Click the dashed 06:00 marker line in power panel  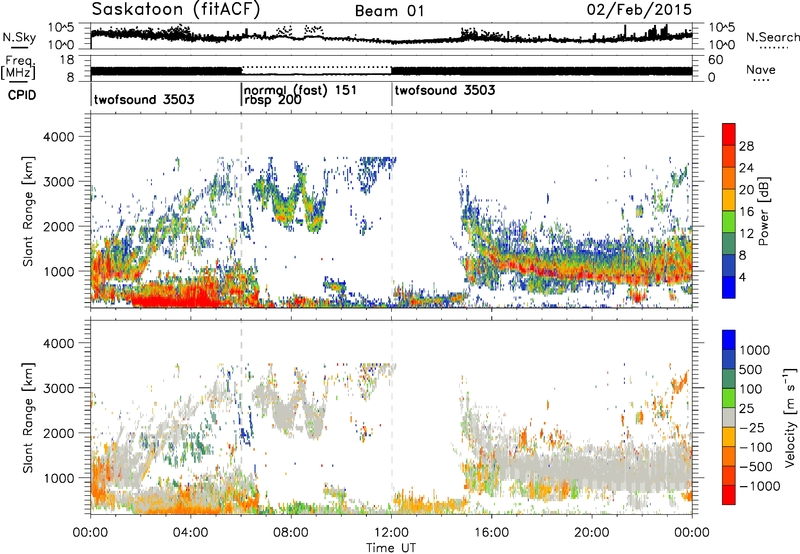pos(241,211)
